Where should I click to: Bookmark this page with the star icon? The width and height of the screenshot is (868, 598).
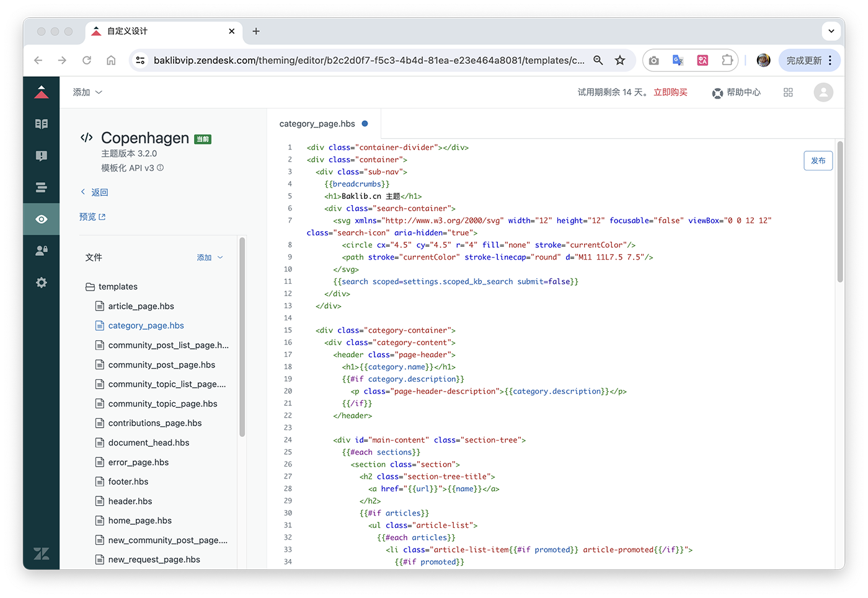coord(620,60)
